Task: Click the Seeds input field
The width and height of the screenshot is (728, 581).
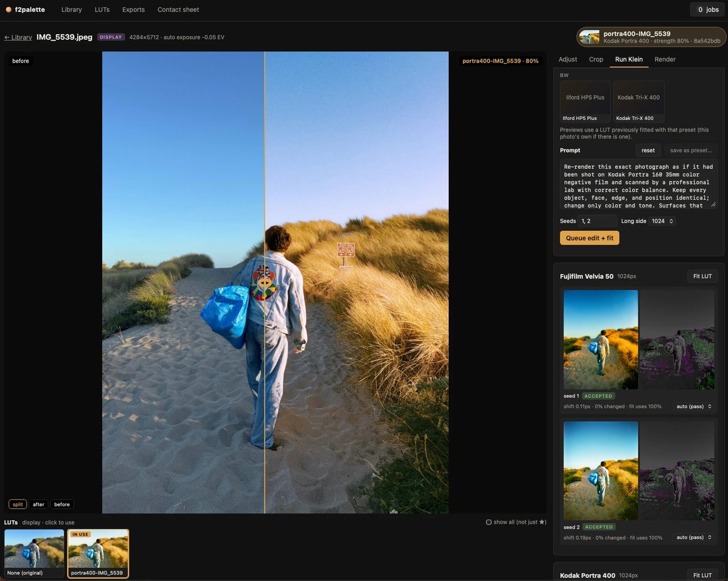Action: (x=598, y=221)
